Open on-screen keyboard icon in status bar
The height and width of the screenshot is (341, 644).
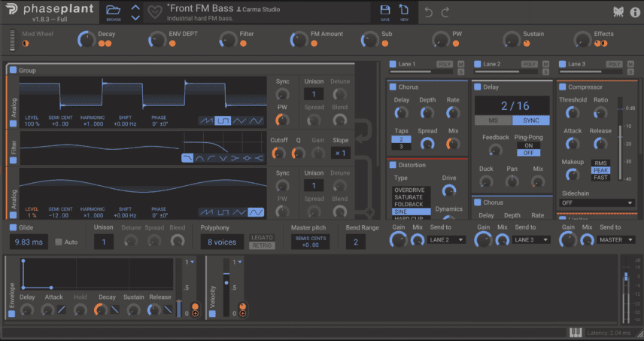tap(576, 333)
